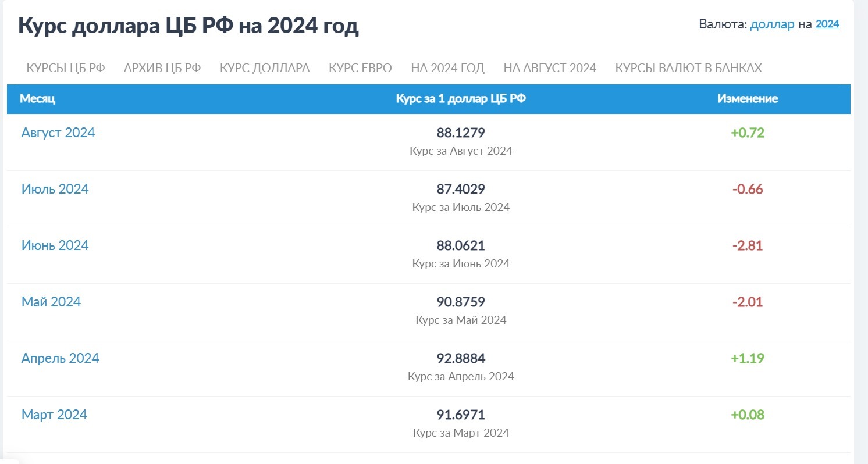
Task: Select the rate value 87.4029
Action: coord(461,190)
